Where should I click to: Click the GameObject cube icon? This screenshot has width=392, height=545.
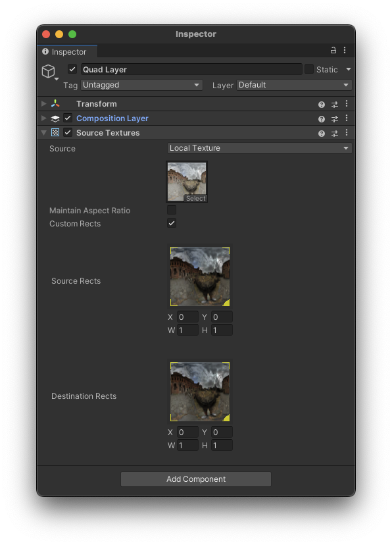coord(48,71)
